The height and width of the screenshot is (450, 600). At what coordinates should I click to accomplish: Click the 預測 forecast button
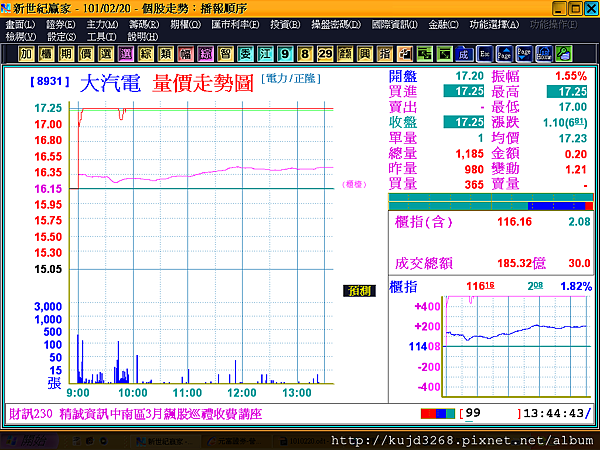point(359,291)
